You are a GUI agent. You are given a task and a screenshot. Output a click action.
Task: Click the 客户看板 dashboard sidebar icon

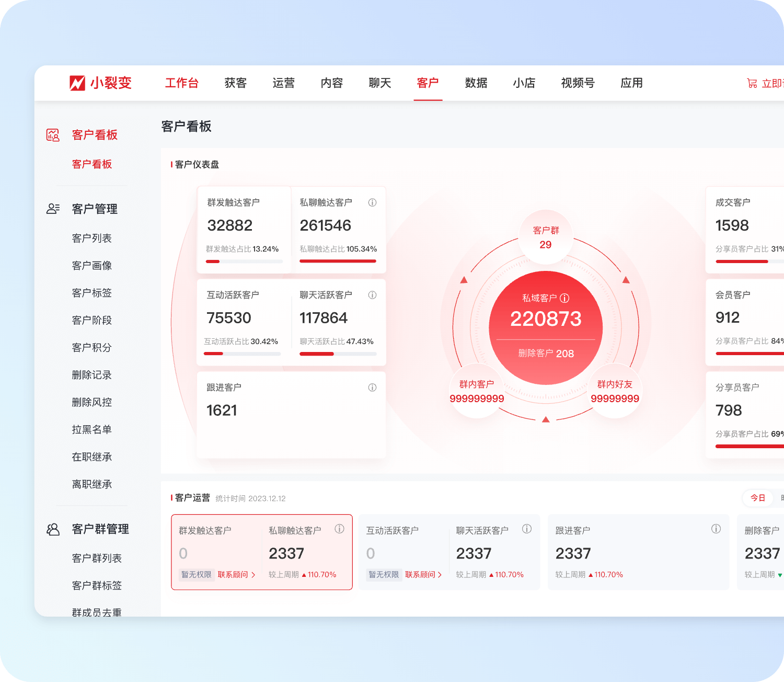click(x=53, y=135)
